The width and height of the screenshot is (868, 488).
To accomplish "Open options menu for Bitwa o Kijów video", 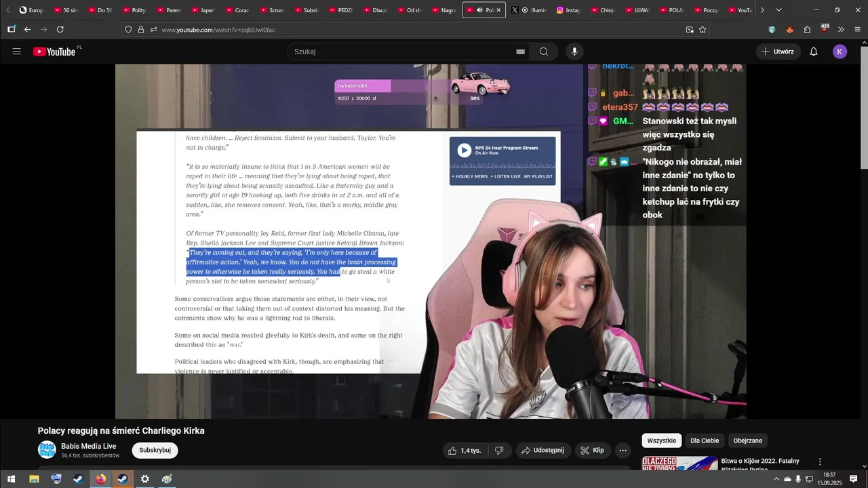I will pos(819,462).
